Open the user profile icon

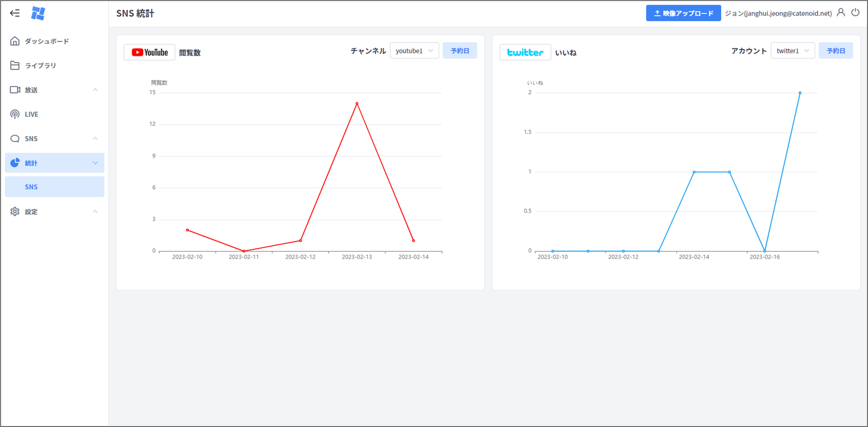pyautogui.click(x=841, y=13)
